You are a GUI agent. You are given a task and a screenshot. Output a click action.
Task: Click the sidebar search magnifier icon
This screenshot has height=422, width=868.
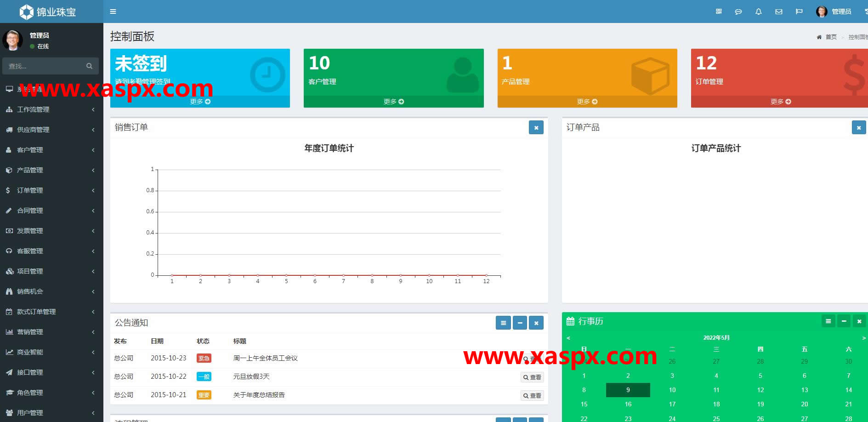[89, 66]
